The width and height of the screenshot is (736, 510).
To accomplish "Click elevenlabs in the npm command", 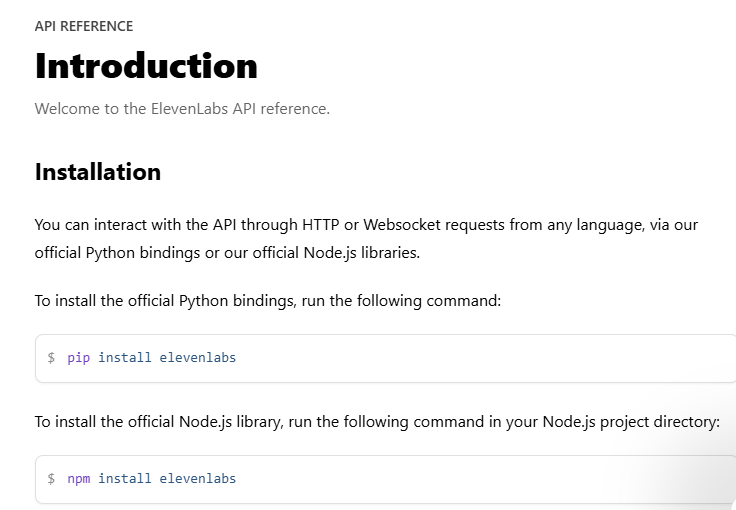I will [198, 479].
